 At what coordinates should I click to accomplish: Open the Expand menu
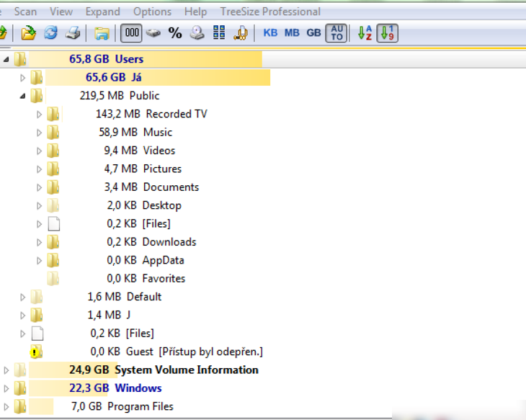tap(102, 12)
